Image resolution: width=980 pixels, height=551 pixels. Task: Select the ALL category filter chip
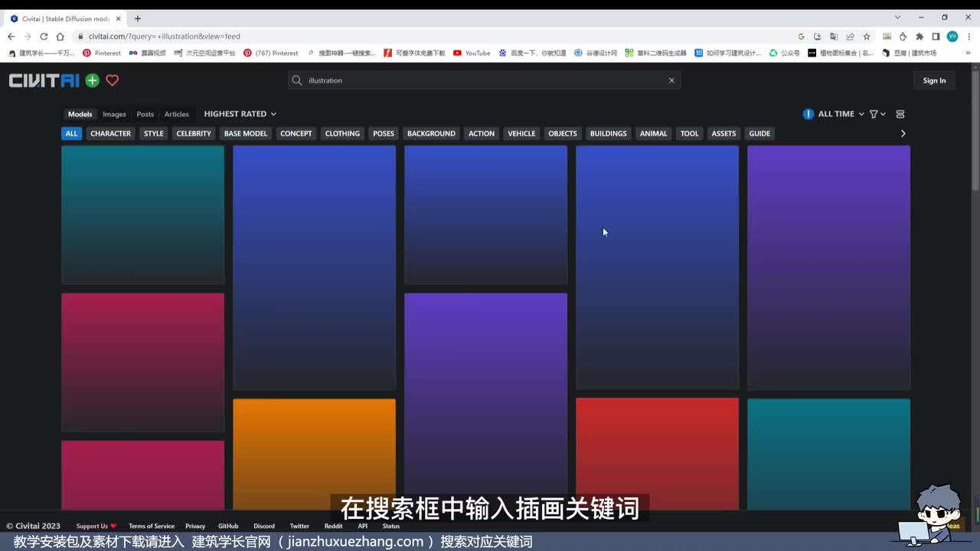(x=71, y=133)
